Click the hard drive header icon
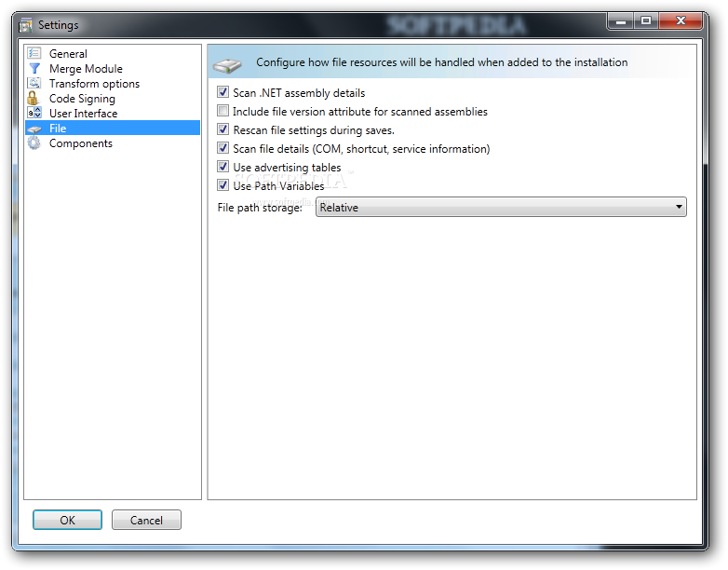The height and width of the screenshot is (570, 728). pyautogui.click(x=227, y=65)
